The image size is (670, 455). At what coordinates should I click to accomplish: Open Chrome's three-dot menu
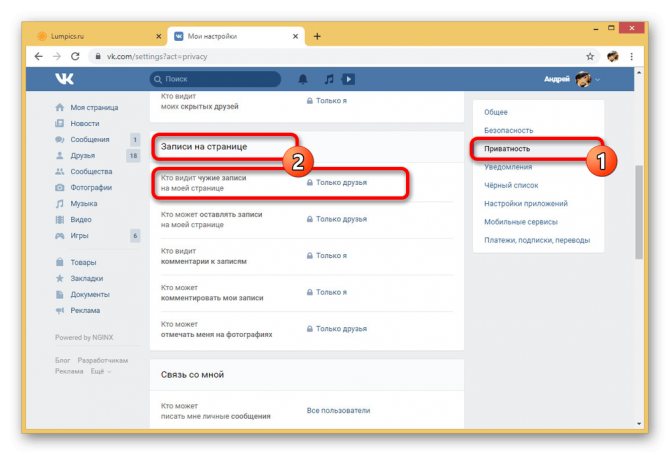pos(633,56)
